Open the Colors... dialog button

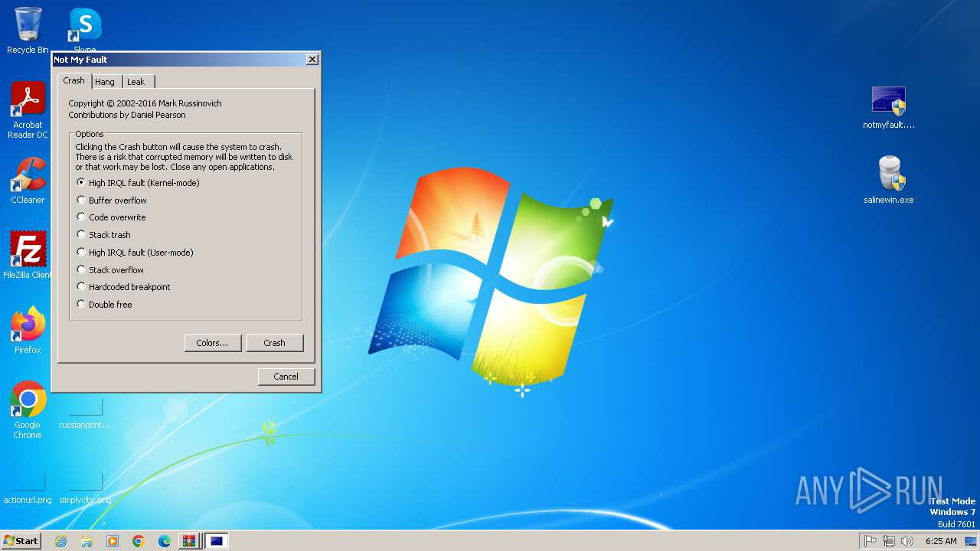point(213,343)
